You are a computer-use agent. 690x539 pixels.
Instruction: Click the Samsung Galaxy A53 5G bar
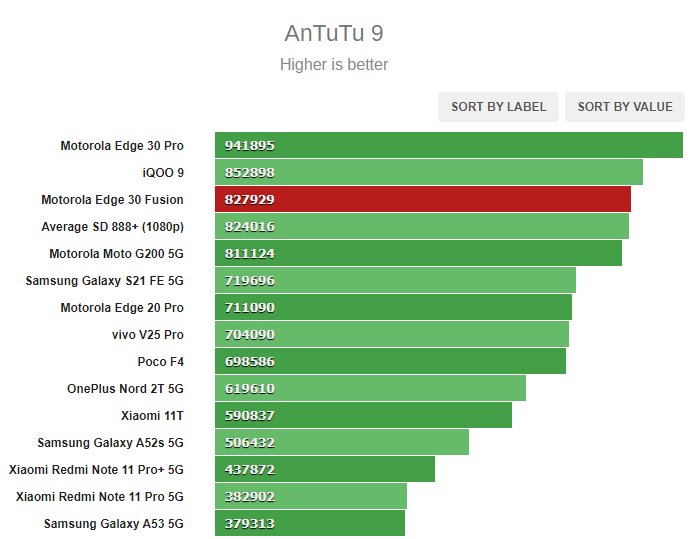(310, 523)
